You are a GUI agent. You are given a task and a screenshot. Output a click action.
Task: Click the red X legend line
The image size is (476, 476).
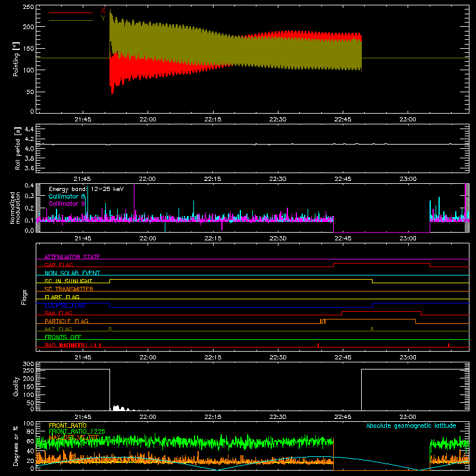click(71, 12)
